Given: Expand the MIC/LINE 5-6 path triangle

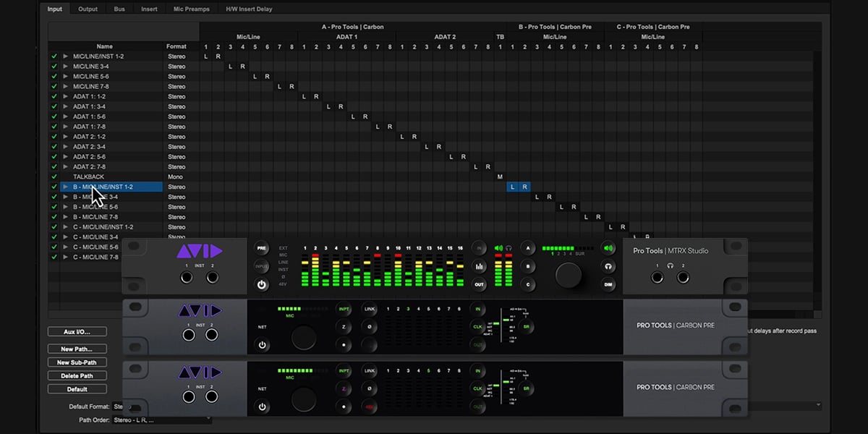Looking at the screenshot, I should 65,76.
